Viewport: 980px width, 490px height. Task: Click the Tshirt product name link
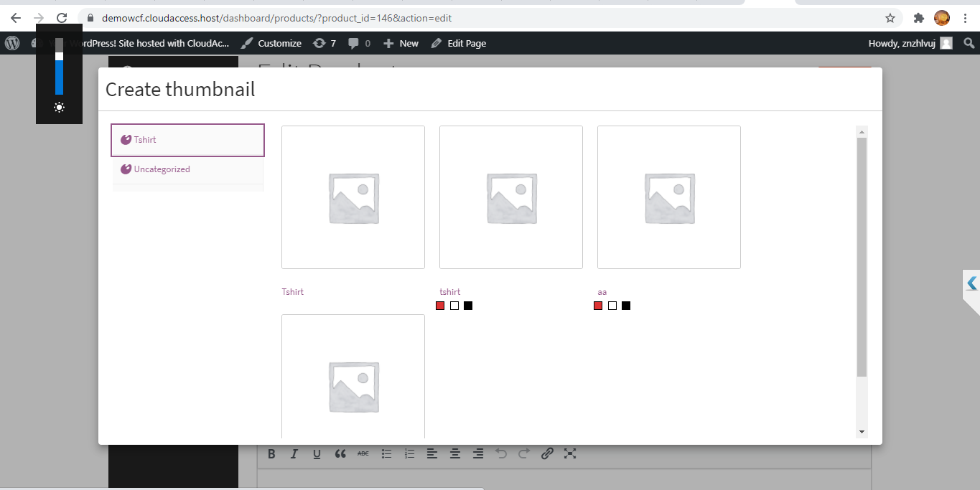293,292
